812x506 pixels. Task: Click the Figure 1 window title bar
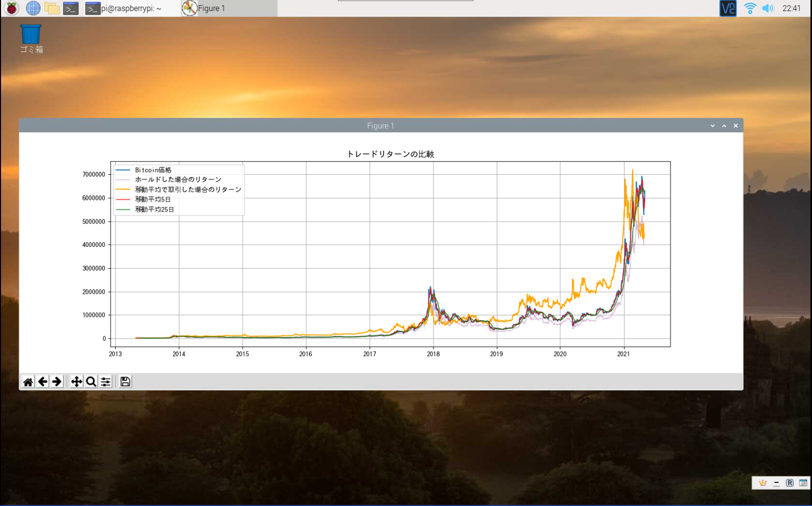pos(381,126)
